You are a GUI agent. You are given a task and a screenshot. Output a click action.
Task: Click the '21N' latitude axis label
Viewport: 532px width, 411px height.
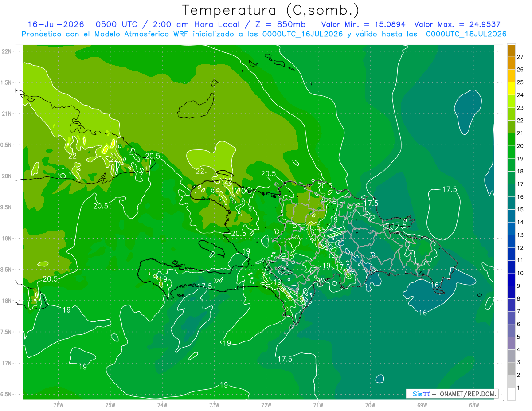coord(8,114)
